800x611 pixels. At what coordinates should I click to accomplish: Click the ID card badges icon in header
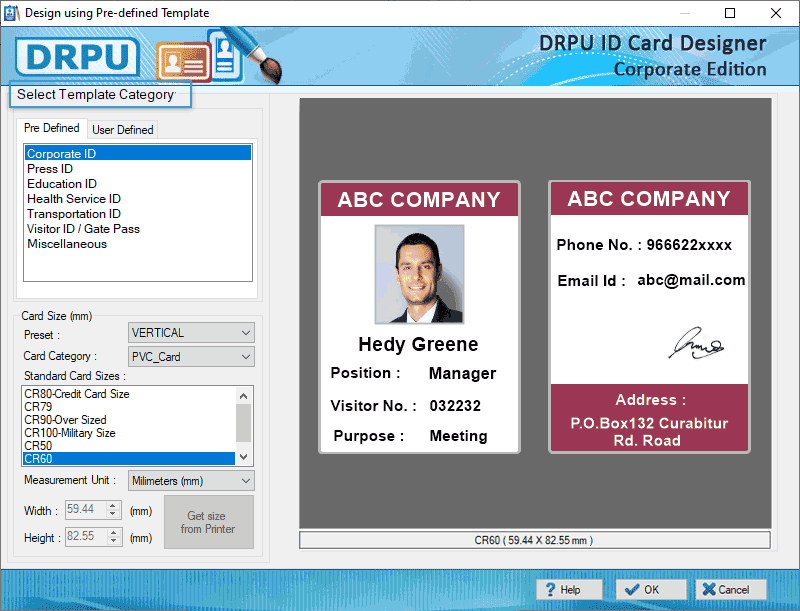(x=185, y=60)
